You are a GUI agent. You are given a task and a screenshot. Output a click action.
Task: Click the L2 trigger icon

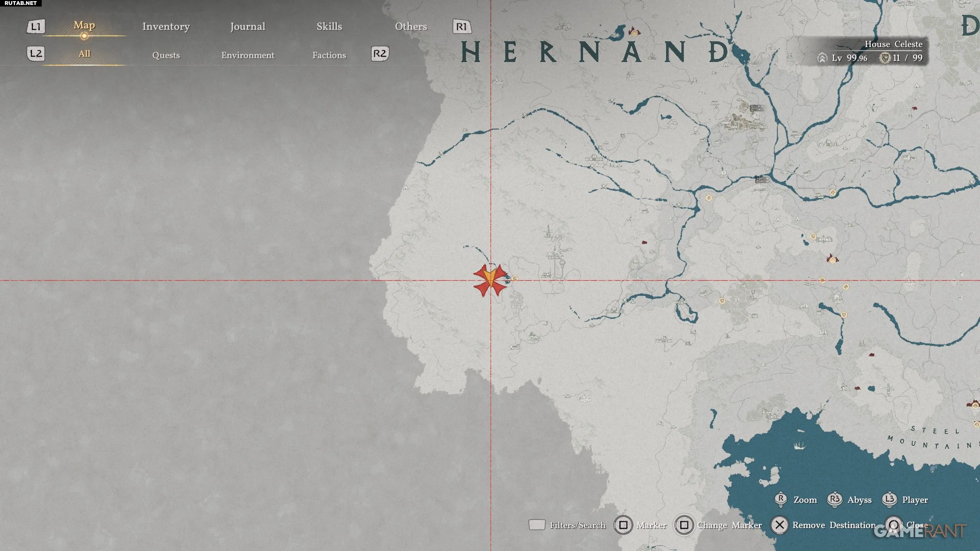tap(36, 54)
